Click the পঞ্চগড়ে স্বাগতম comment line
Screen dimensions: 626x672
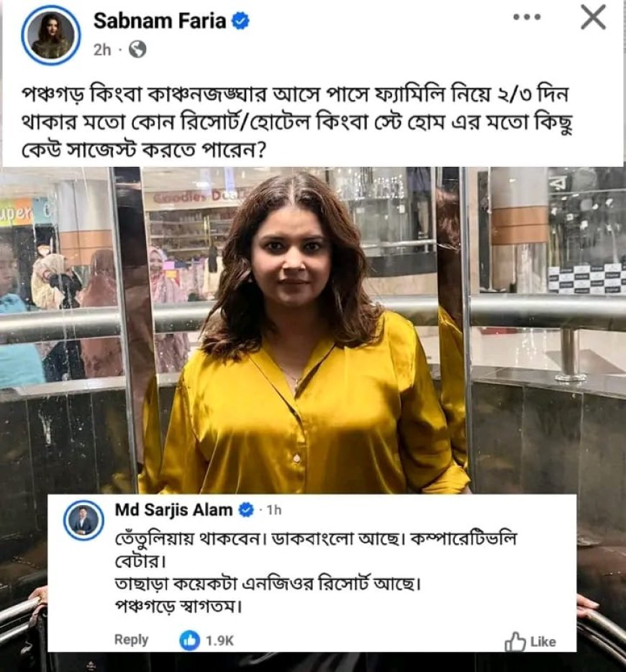tap(179, 607)
